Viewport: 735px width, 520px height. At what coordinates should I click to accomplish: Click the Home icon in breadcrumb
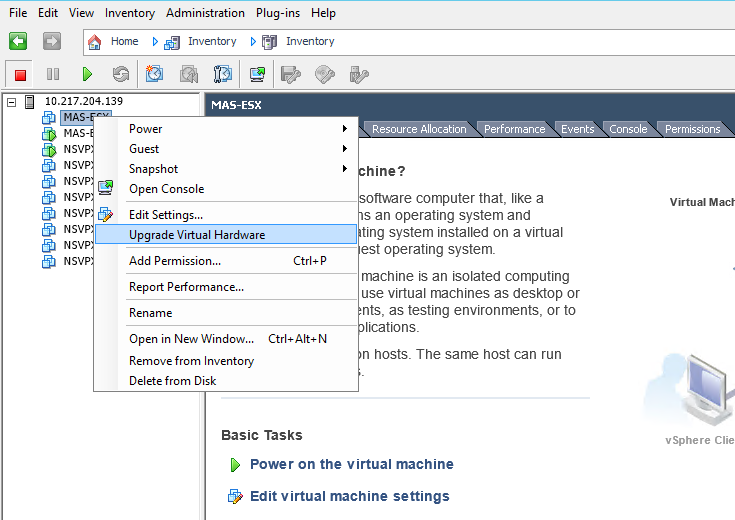[95, 42]
